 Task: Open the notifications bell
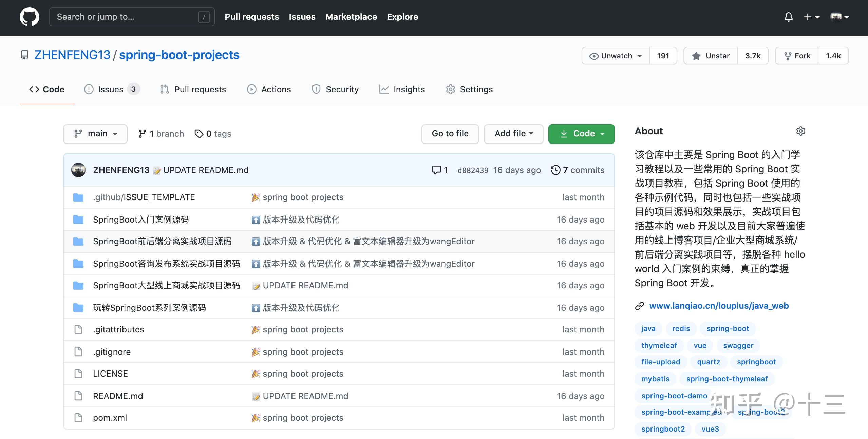(788, 17)
